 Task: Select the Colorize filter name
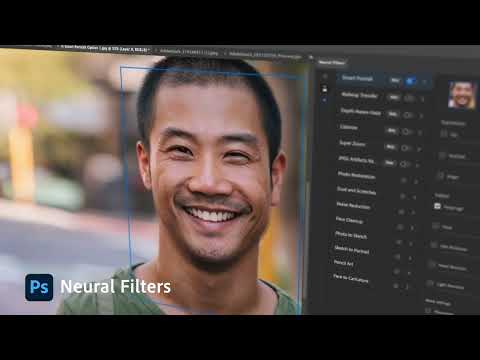pyautogui.click(x=348, y=127)
